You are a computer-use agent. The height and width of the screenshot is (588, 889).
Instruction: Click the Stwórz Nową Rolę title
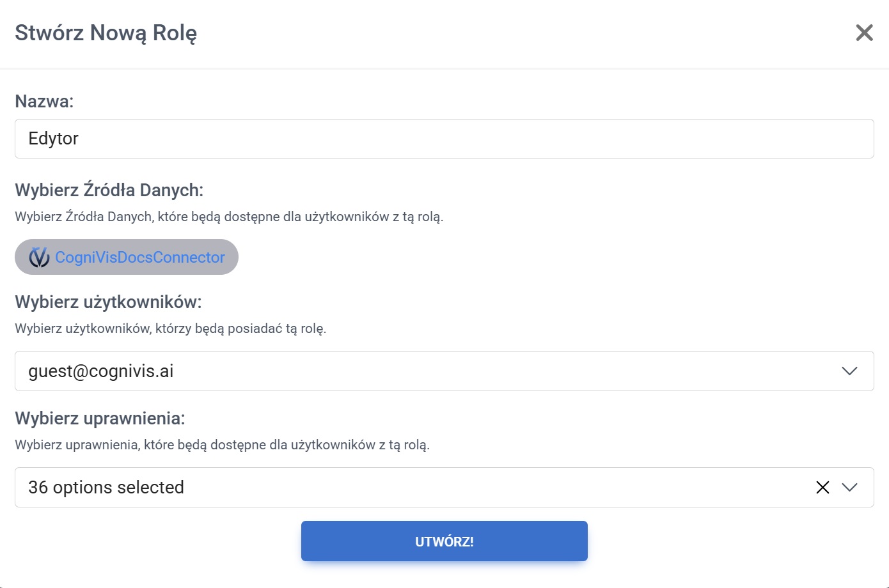[106, 33]
